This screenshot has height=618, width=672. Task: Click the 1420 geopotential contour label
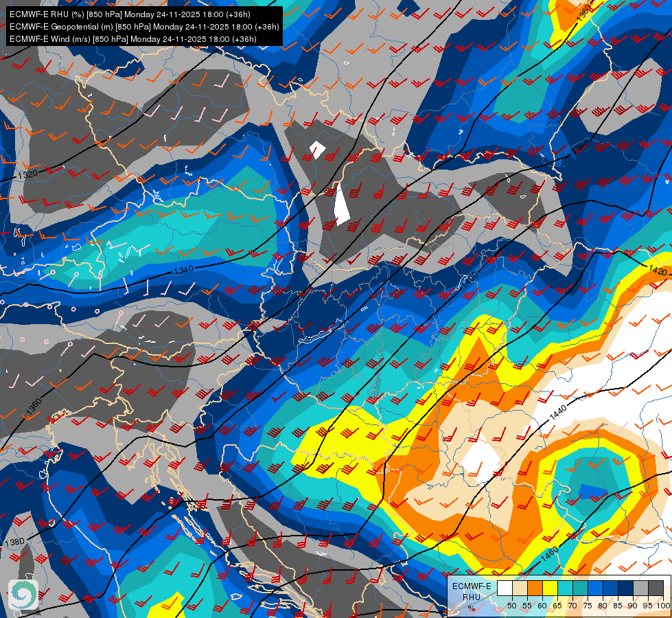point(658,270)
